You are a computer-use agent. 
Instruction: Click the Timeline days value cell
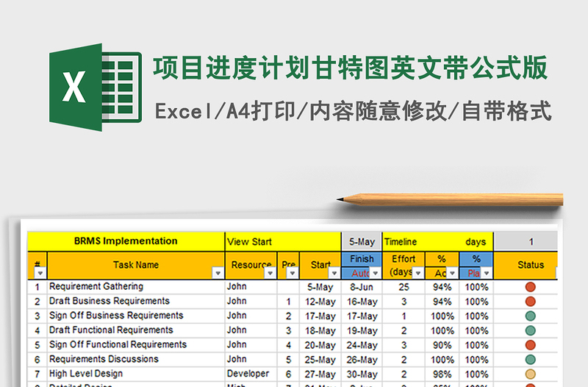(531, 241)
